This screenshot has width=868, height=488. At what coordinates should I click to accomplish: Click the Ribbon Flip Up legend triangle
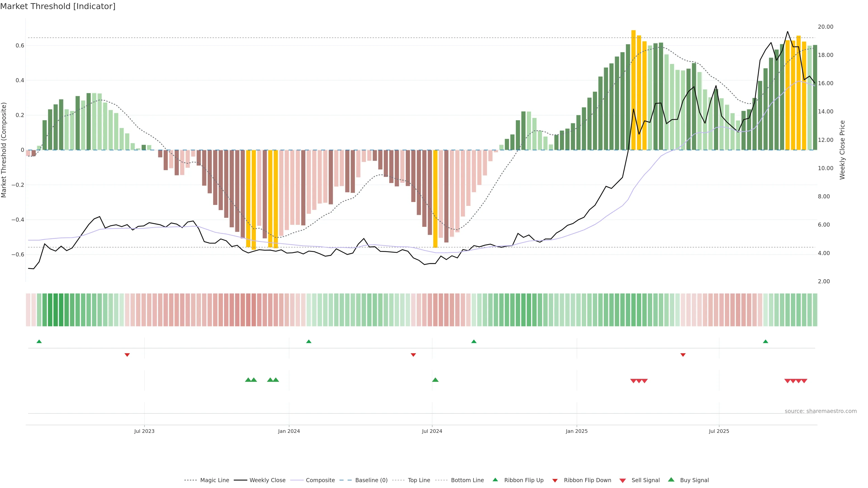(495, 480)
